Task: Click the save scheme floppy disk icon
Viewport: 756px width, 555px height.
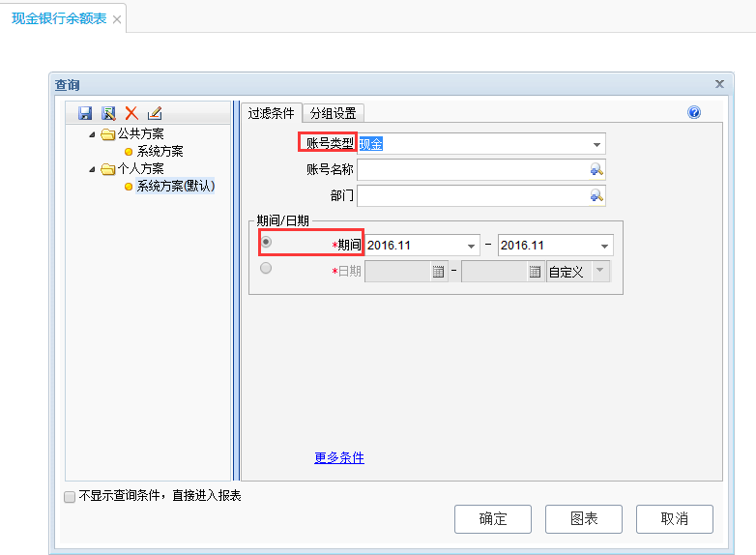Action: [x=85, y=113]
